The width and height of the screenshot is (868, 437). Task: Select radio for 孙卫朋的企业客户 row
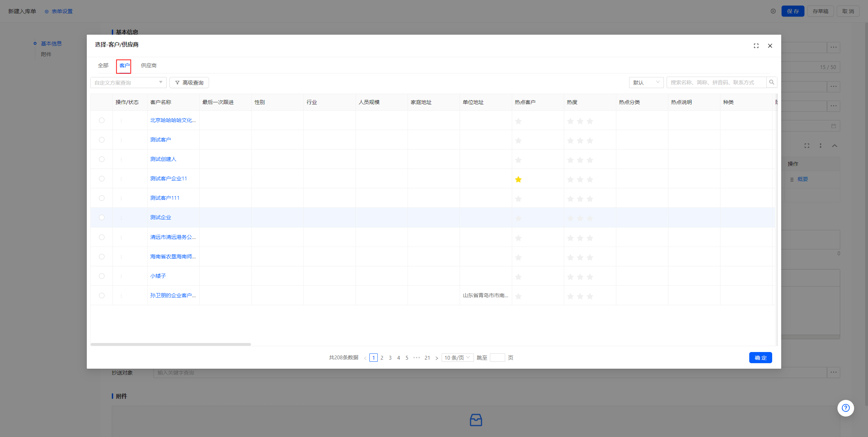tap(101, 295)
